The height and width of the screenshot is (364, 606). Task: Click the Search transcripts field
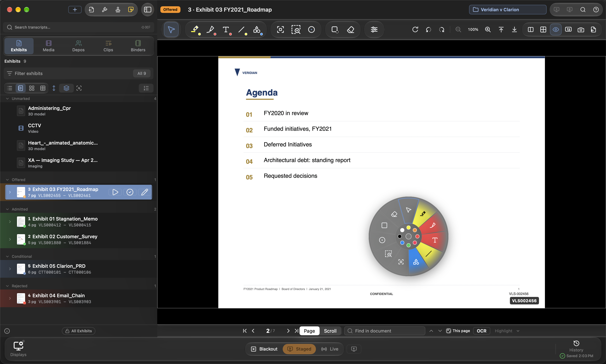pos(79,27)
